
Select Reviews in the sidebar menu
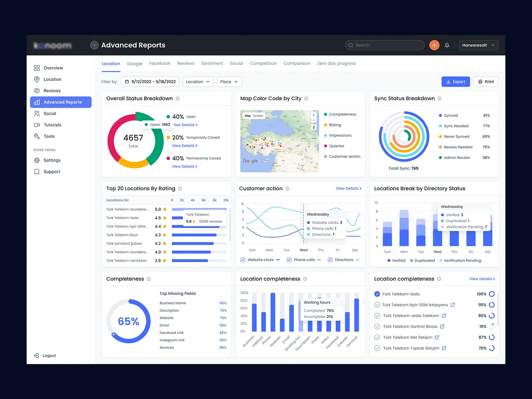pyautogui.click(x=52, y=90)
